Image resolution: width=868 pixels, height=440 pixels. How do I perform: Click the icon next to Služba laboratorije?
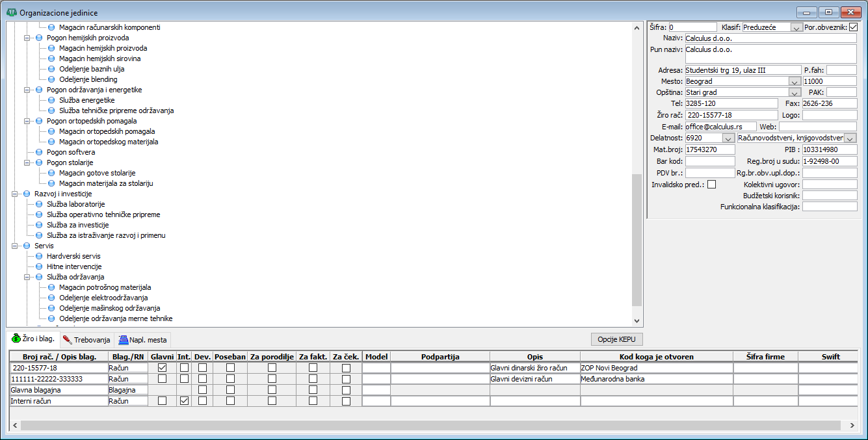coord(39,204)
